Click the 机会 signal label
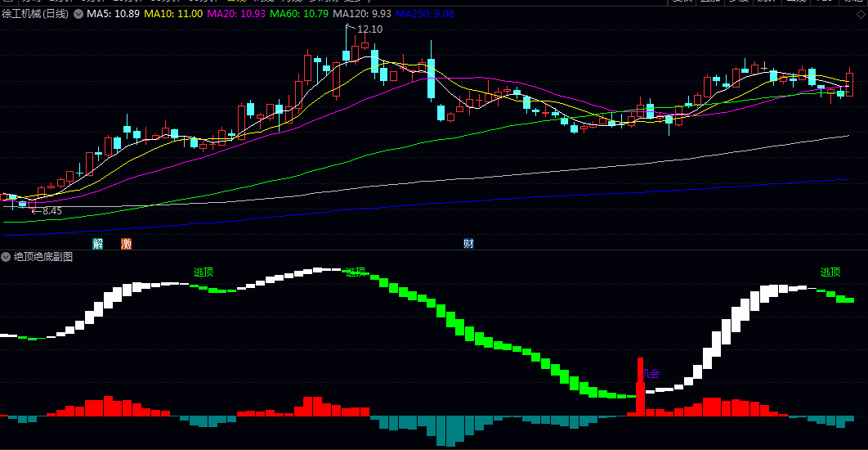 (x=651, y=374)
